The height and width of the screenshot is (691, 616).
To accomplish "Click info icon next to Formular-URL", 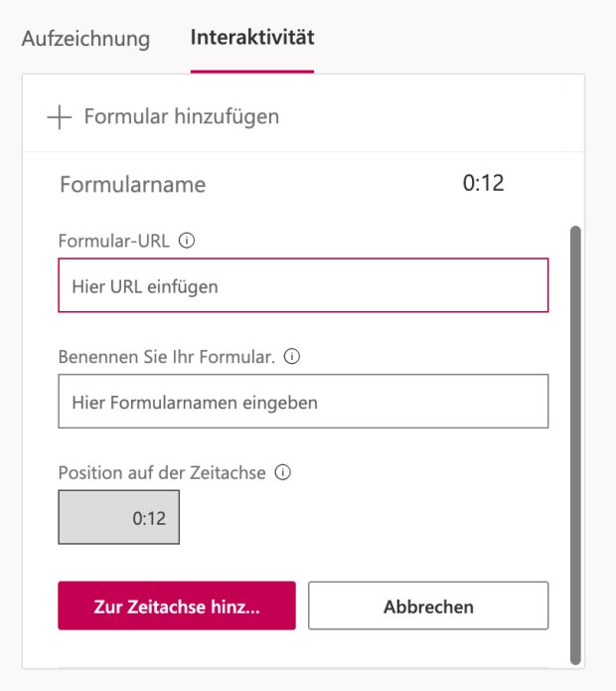I will [x=187, y=240].
